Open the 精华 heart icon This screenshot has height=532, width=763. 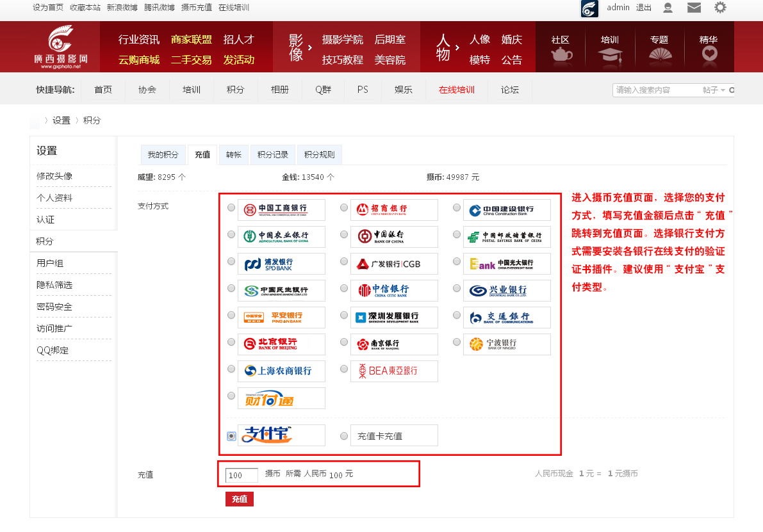[709, 54]
